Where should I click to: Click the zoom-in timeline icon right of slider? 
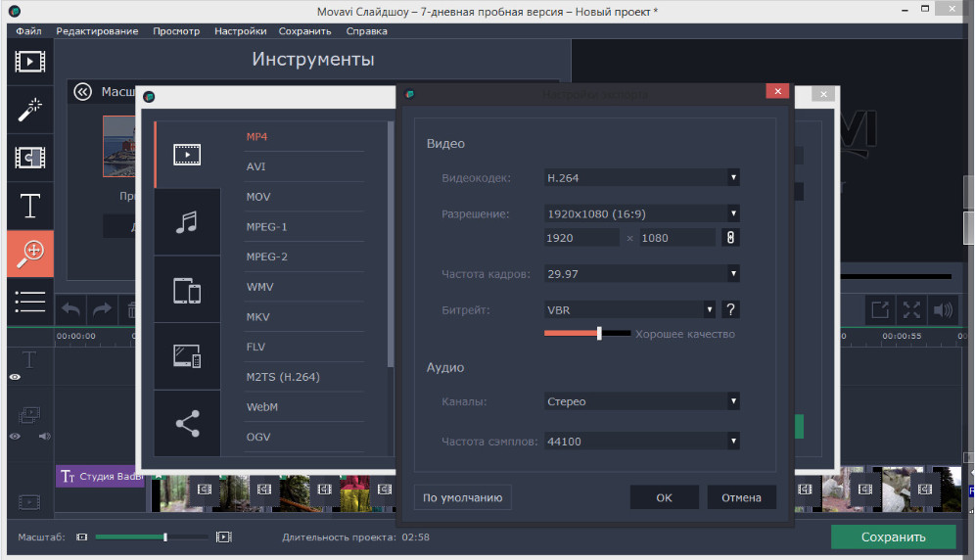(x=224, y=537)
